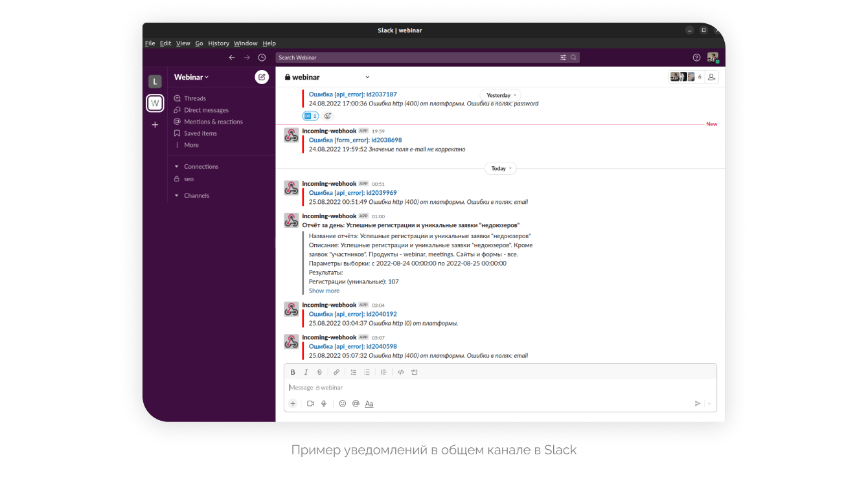Open the Help question mark icon
868x477 pixels.
697,58
